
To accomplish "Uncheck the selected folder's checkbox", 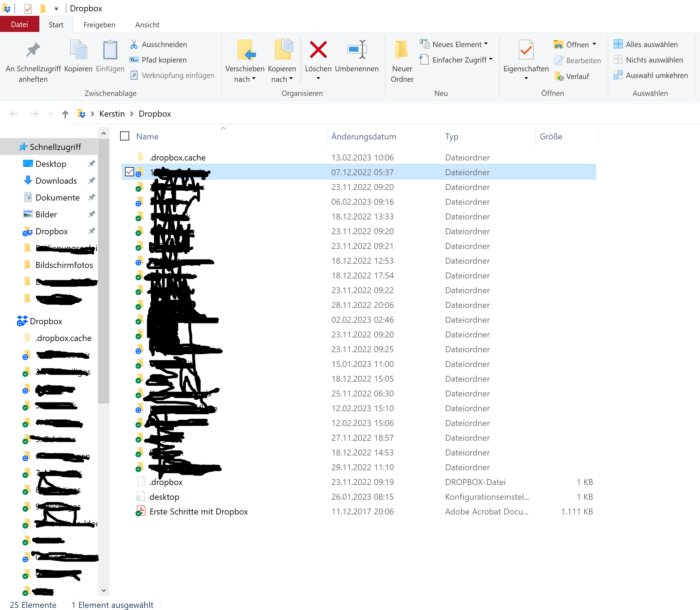I will (130, 172).
